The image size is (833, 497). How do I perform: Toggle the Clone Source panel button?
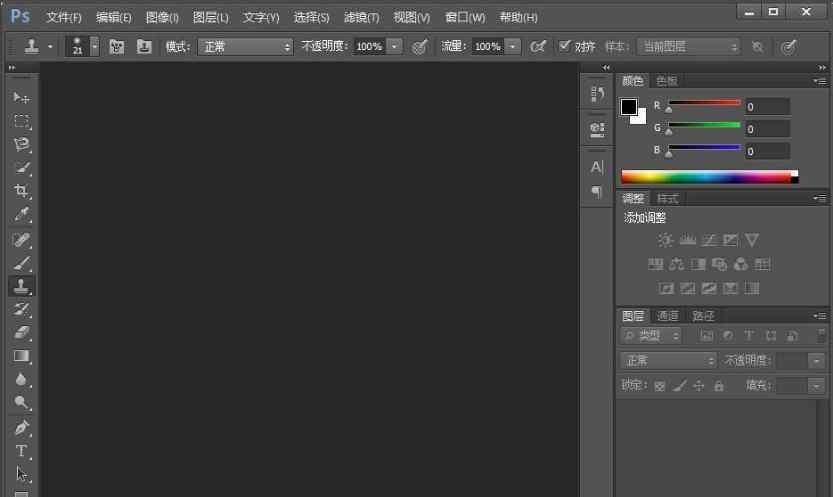point(143,47)
